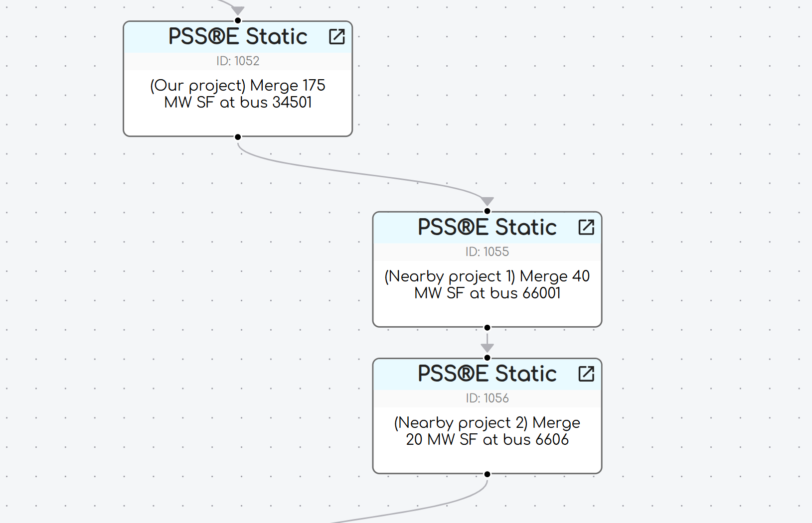This screenshot has height=523, width=812.
Task: Click the 'PSS®E Static' title on node 1056
Action: point(487,374)
